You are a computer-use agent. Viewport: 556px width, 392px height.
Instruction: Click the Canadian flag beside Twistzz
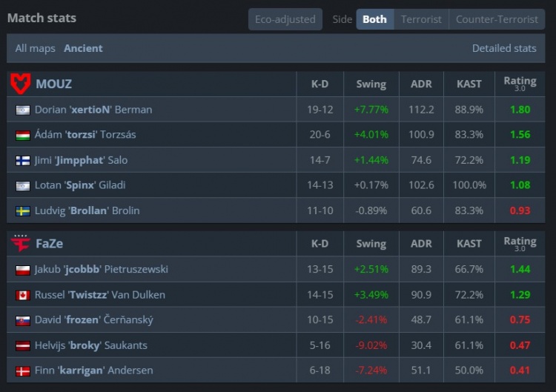coord(23,295)
